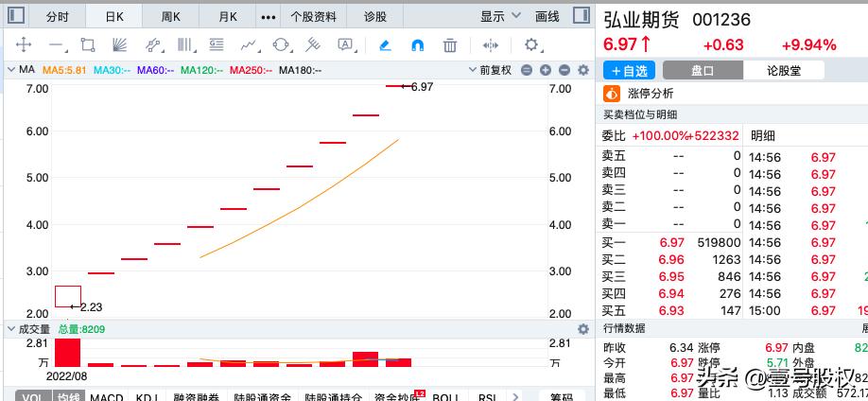The image size is (868, 401).
Task: Click the MA5:5.81 label
Action: pos(64,70)
